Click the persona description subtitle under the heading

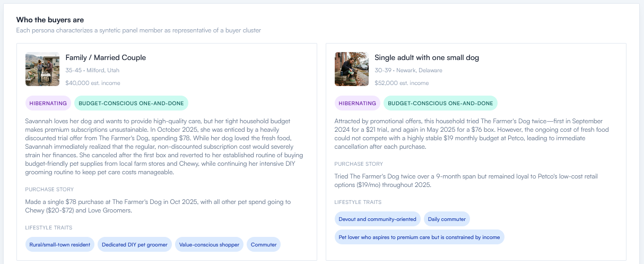click(x=138, y=30)
